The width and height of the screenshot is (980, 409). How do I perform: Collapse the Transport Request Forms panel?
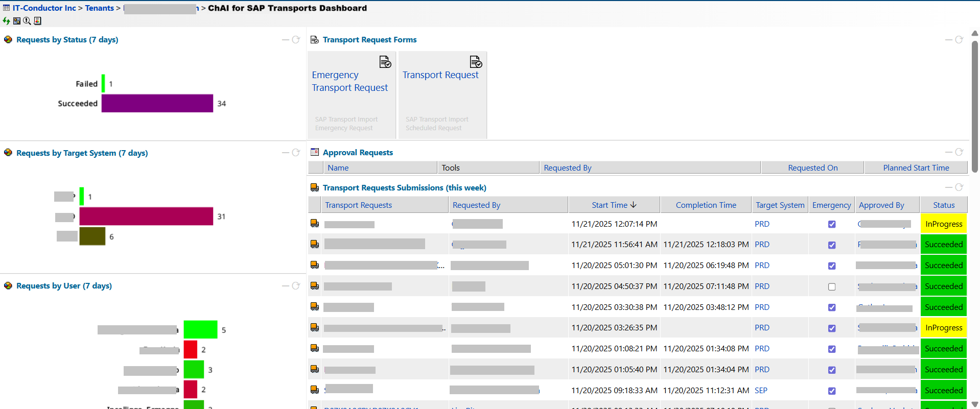point(948,40)
